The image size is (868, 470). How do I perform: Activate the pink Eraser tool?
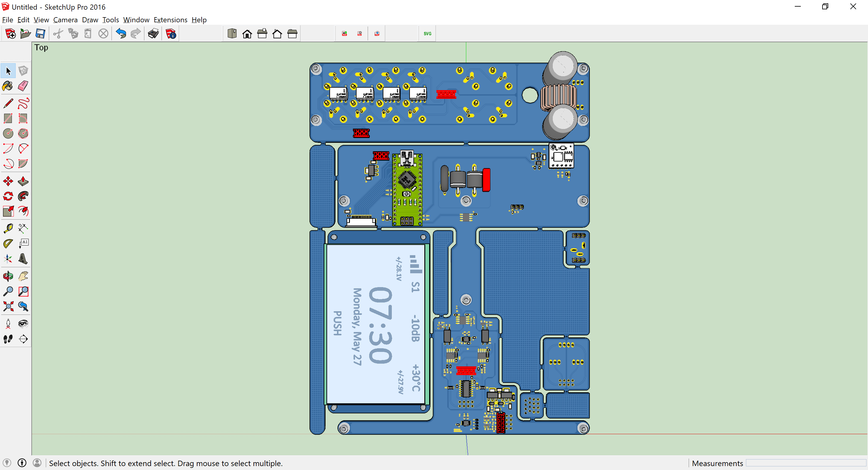[23, 86]
